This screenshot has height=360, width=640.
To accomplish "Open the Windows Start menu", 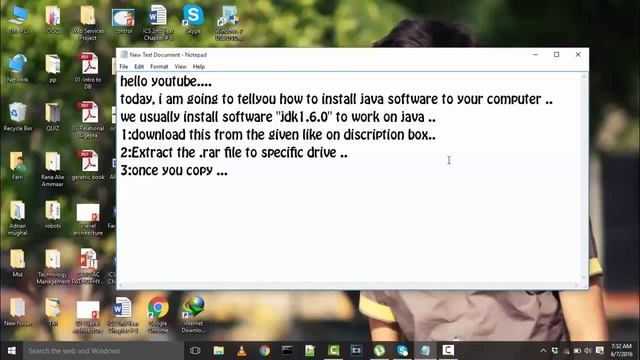I will tap(11, 351).
